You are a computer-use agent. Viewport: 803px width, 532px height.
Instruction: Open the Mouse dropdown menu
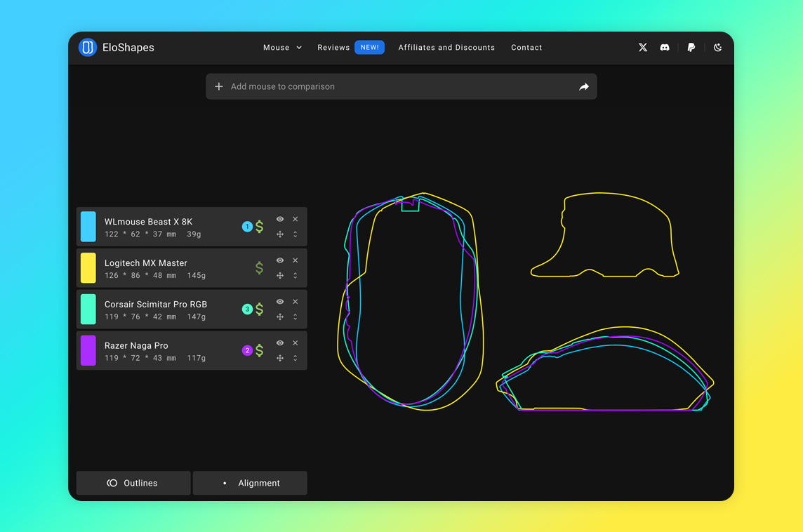(282, 47)
